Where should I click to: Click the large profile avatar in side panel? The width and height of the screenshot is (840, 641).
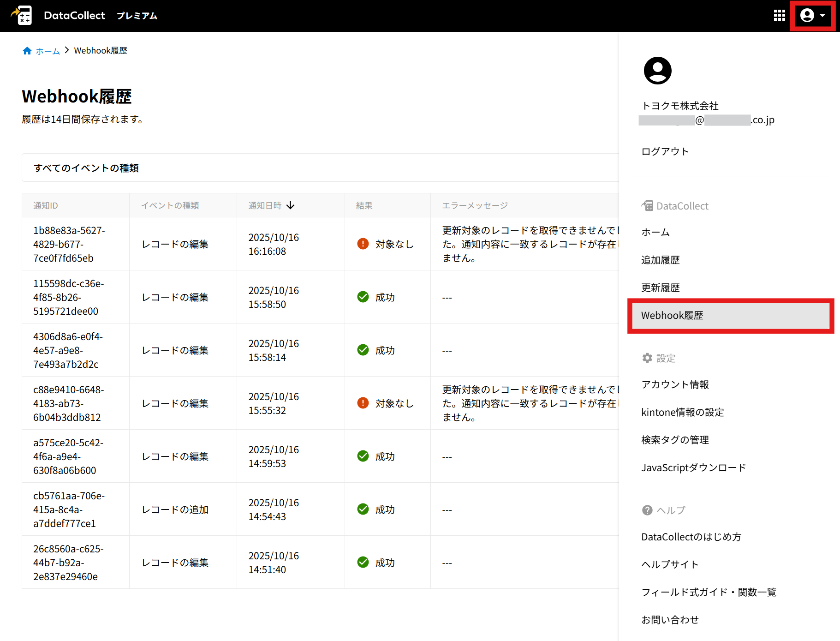coord(657,71)
